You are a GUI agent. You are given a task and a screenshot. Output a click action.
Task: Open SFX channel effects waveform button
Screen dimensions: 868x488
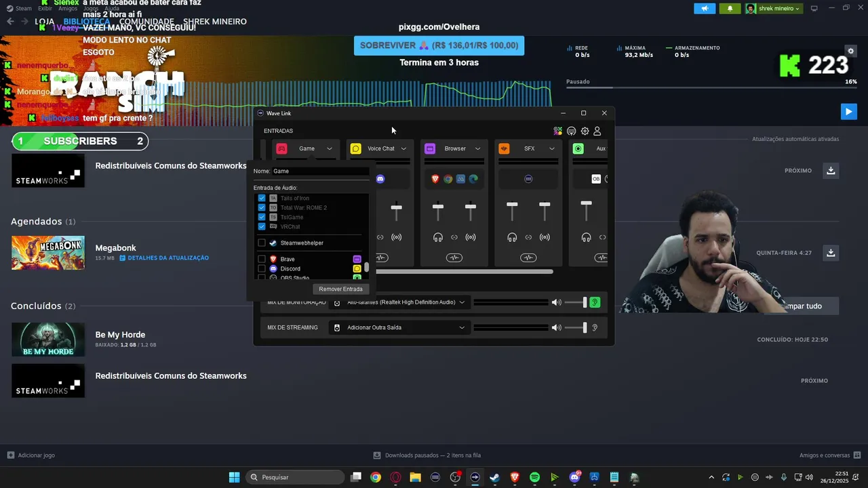528,258
